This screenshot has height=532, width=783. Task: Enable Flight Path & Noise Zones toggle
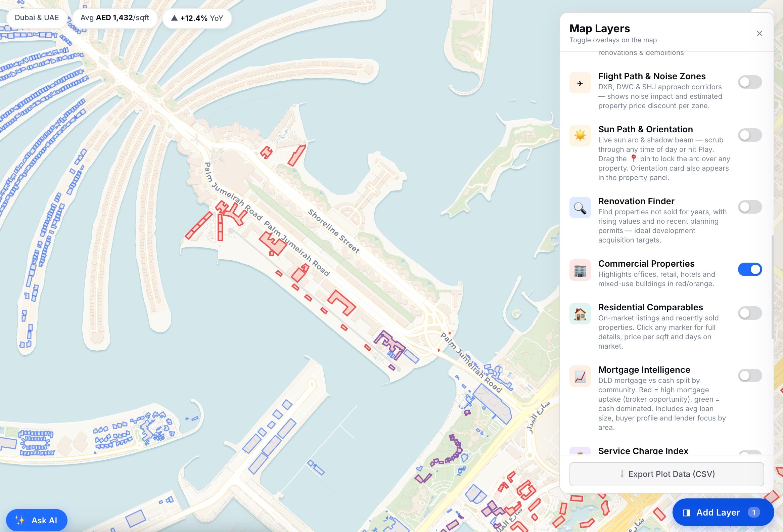750,82
